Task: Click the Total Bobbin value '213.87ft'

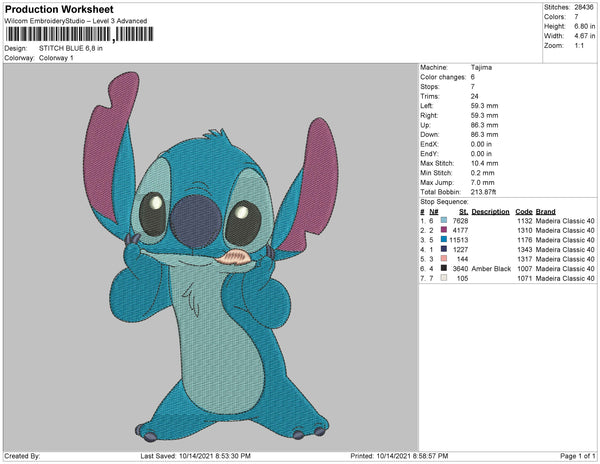Action: coord(483,192)
